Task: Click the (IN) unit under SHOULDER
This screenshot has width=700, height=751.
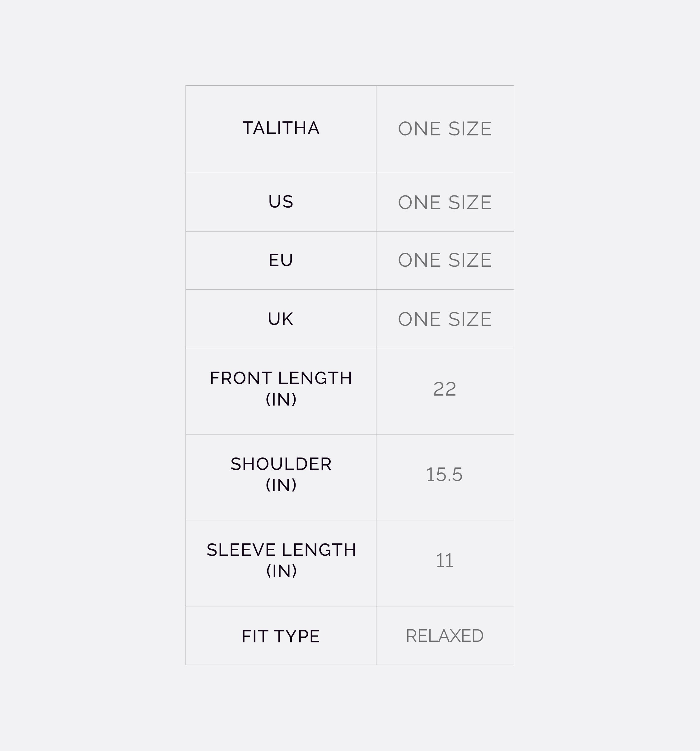Action: [x=281, y=485]
